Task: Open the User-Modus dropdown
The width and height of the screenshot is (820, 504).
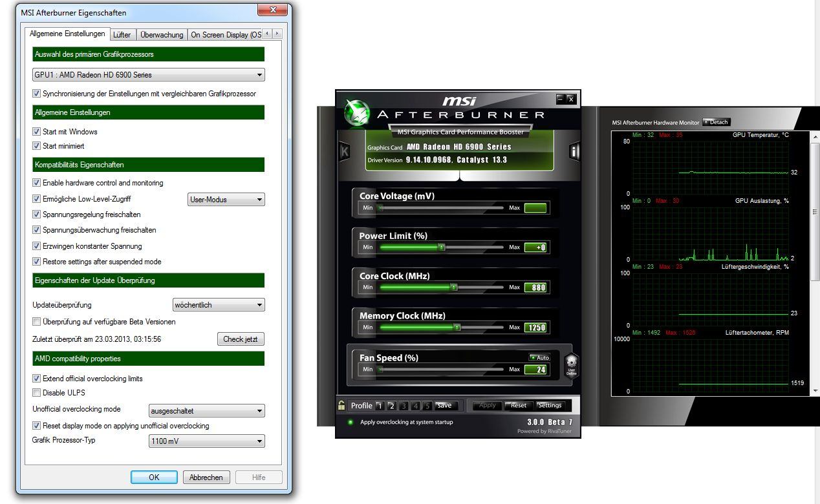Action: pyautogui.click(x=226, y=200)
